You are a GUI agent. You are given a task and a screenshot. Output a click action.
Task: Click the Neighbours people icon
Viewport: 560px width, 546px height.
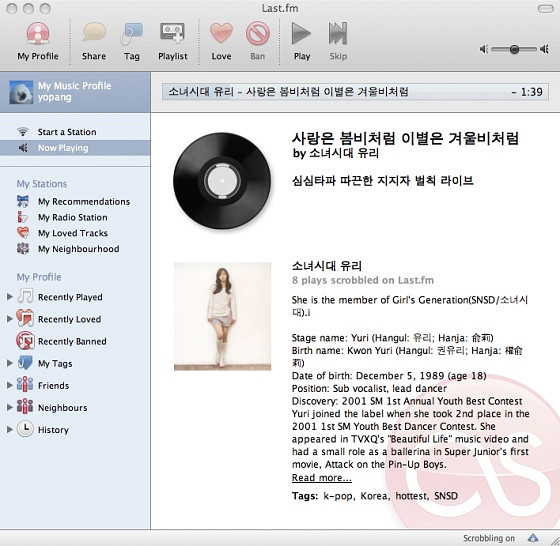[25, 407]
